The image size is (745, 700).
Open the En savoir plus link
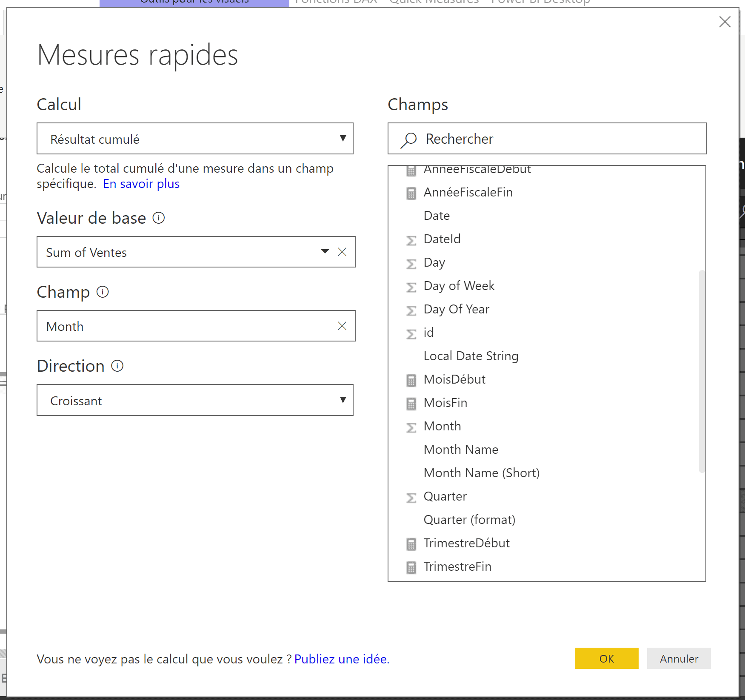point(141,184)
